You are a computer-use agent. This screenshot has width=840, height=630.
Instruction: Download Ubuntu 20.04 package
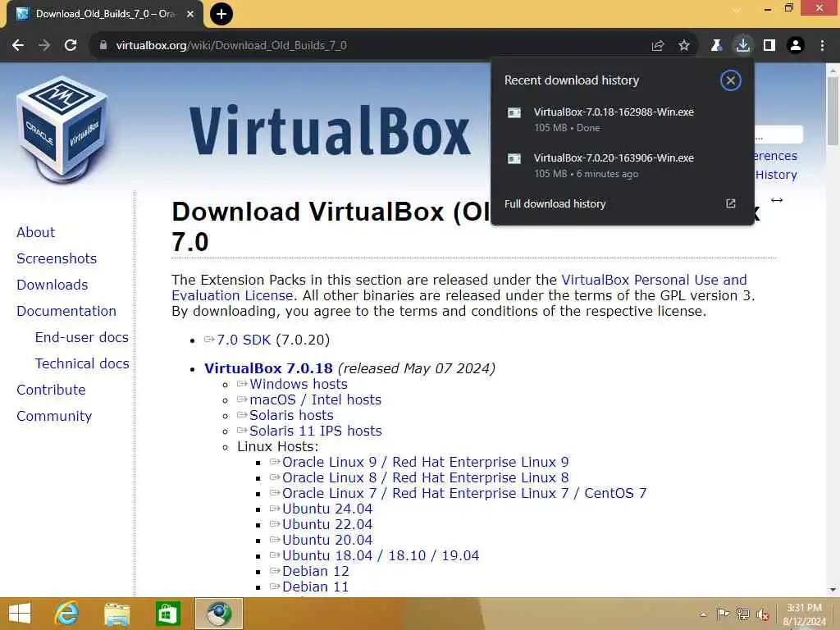click(x=327, y=540)
